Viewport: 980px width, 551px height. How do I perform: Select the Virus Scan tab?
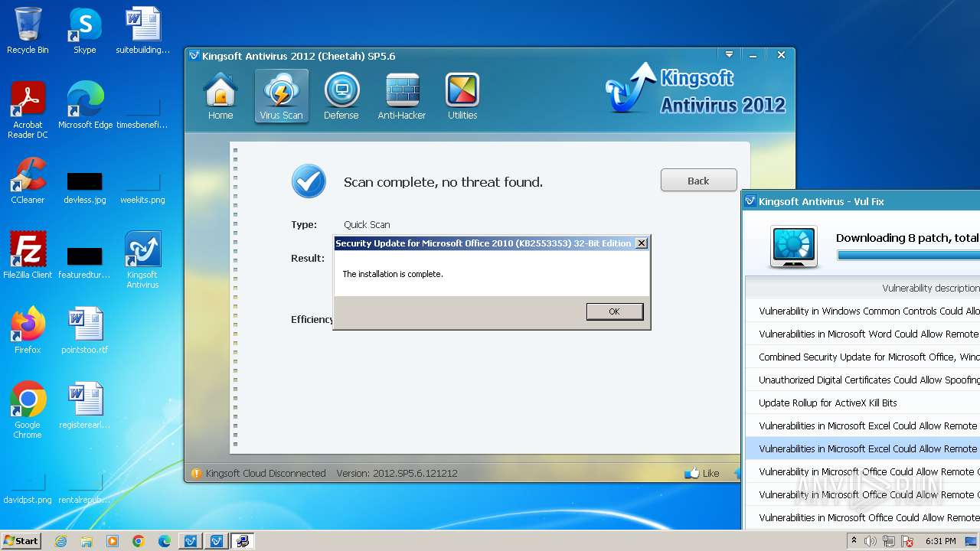281,96
